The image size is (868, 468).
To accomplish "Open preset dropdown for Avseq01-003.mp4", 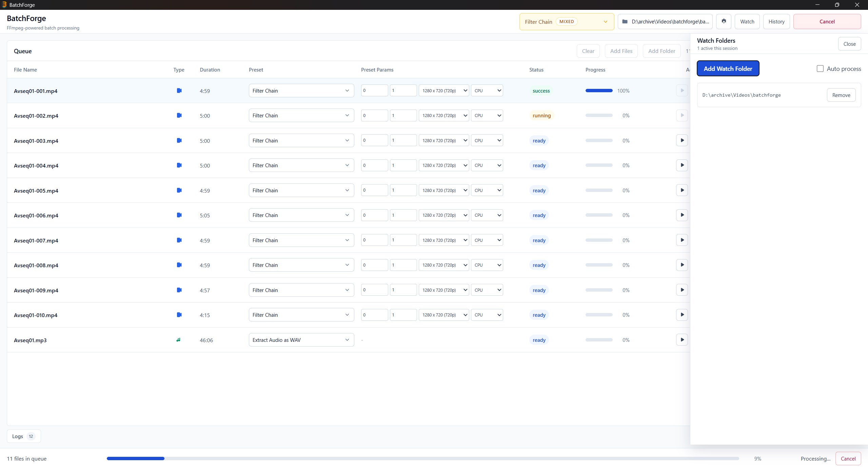I will tap(301, 140).
